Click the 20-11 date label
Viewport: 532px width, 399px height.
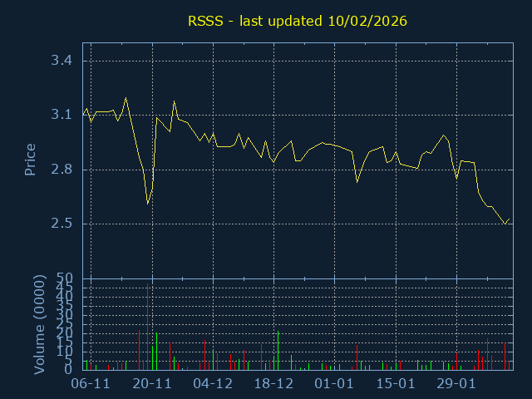[x=152, y=384]
